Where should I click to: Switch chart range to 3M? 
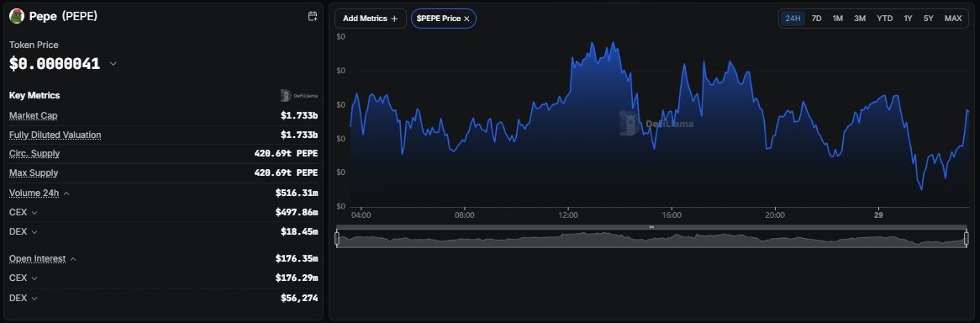tap(860, 19)
